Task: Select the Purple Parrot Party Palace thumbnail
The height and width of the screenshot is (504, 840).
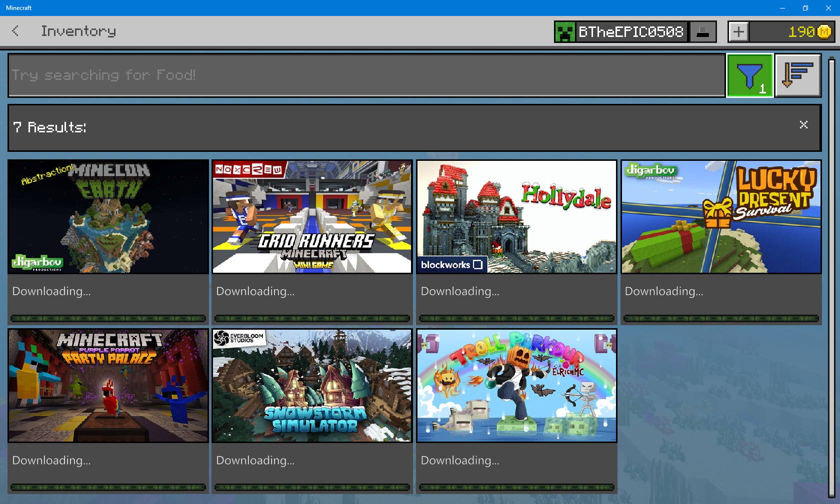Action: [x=108, y=385]
